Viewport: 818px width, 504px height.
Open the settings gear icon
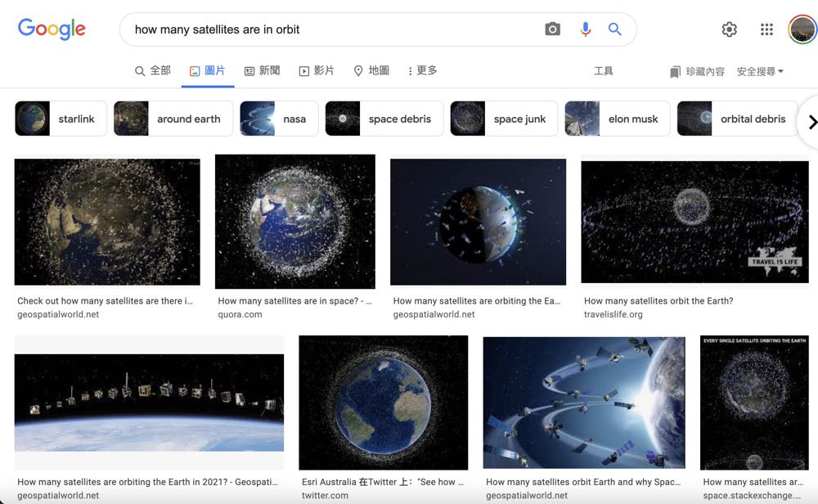[729, 29]
